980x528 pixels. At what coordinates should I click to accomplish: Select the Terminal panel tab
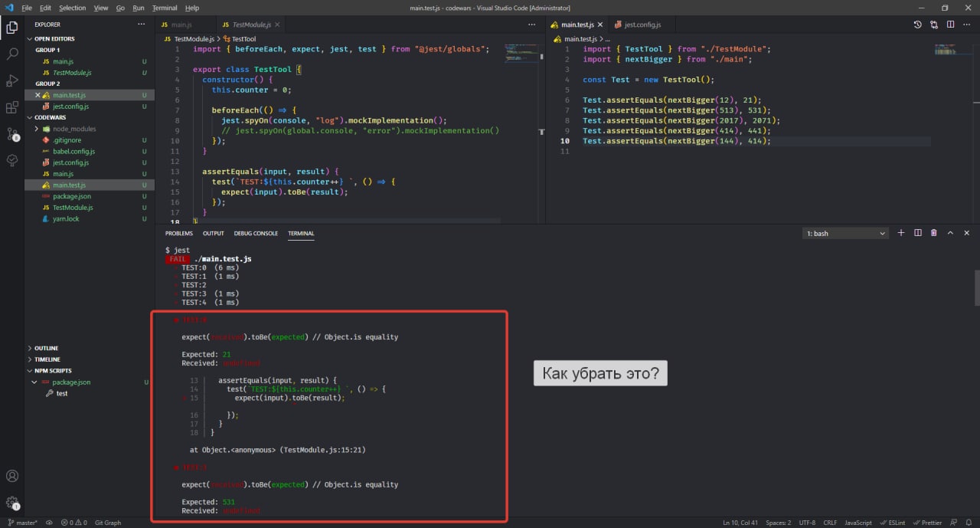click(x=301, y=233)
